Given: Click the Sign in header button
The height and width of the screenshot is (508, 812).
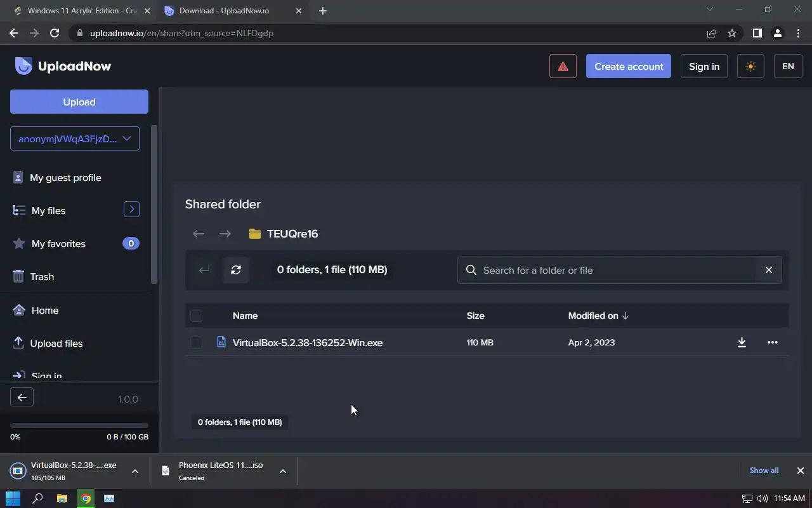Looking at the screenshot, I should [x=704, y=66].
